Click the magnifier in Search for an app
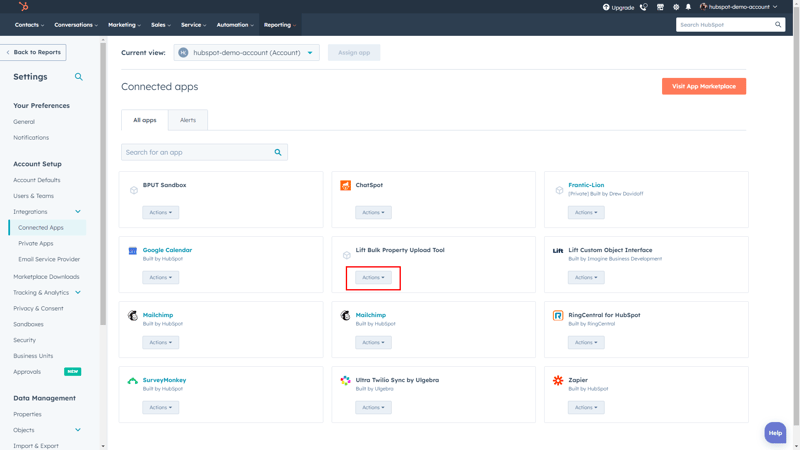Screen dimensions: 800x450 click(x=278, y=152)
